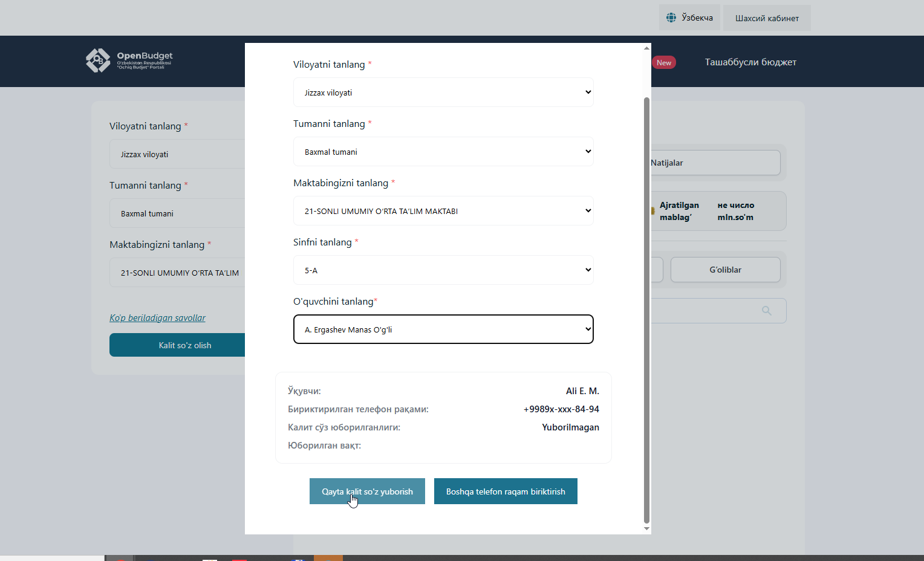
Task: Expand the Sinfni tanlang dropdown showing 5-A
Action: [443, 270]
